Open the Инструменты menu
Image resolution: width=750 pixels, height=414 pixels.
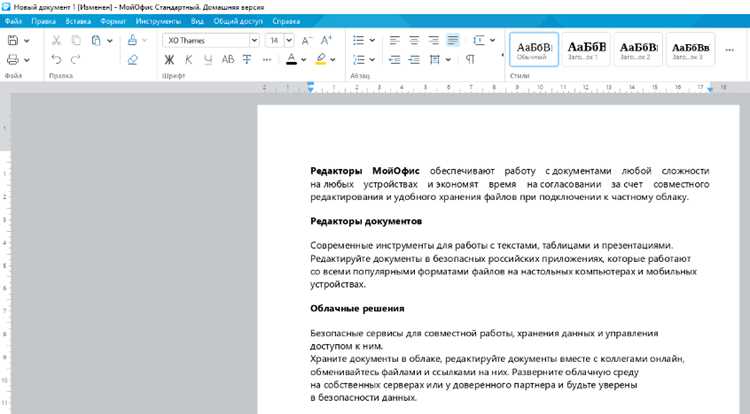158,21
